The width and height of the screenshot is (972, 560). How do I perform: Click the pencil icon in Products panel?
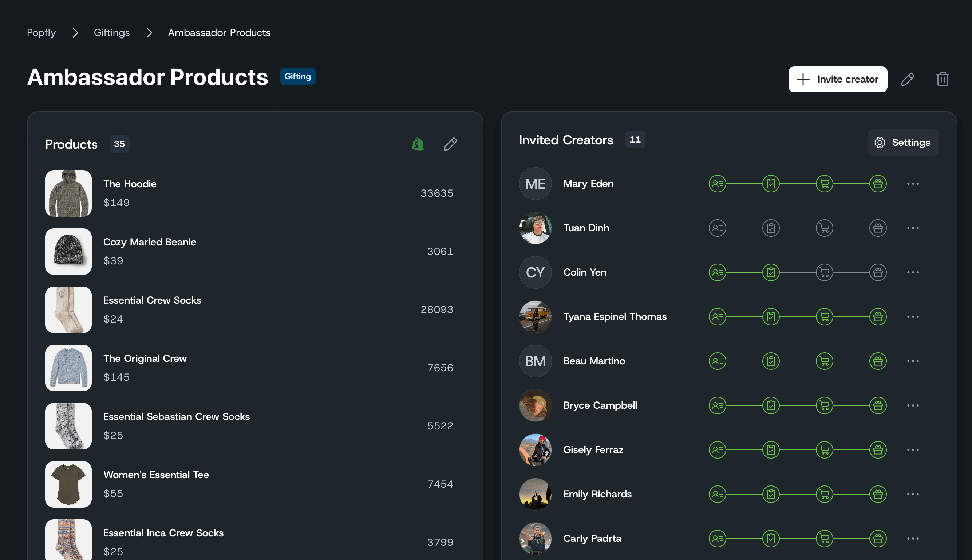click(x=450, y=144)
